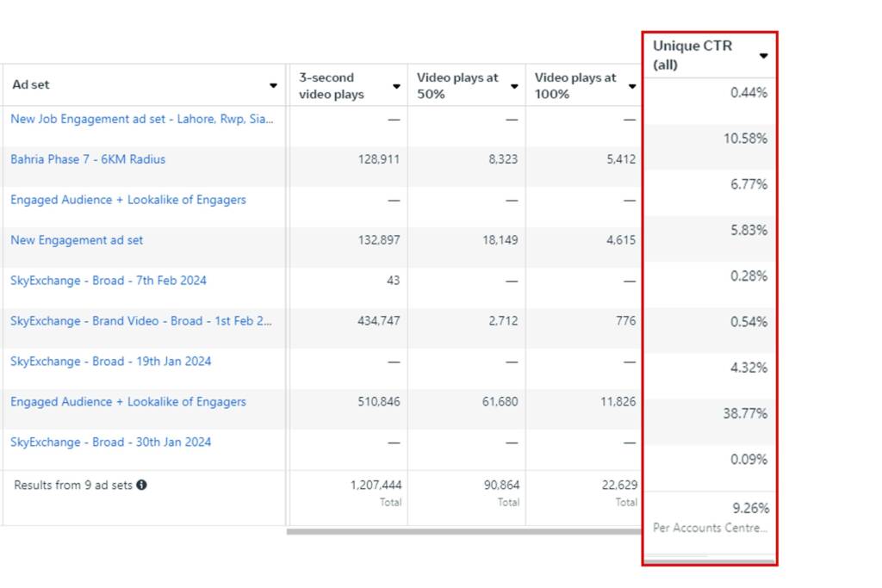Image resolution: width=882 pixels, height=588 pixels.
Task: Select the New Engagement ad set link
Action: (x=77, y=240)
